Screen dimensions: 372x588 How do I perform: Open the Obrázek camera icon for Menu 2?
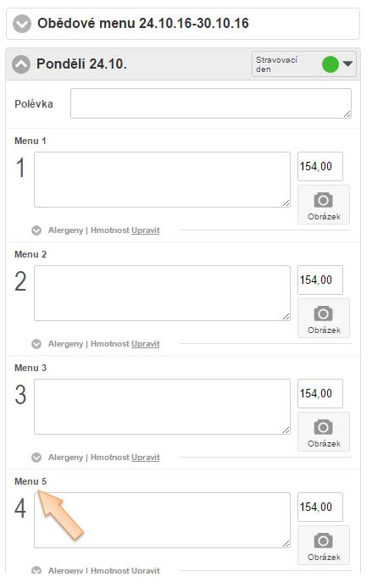(324, 319)
